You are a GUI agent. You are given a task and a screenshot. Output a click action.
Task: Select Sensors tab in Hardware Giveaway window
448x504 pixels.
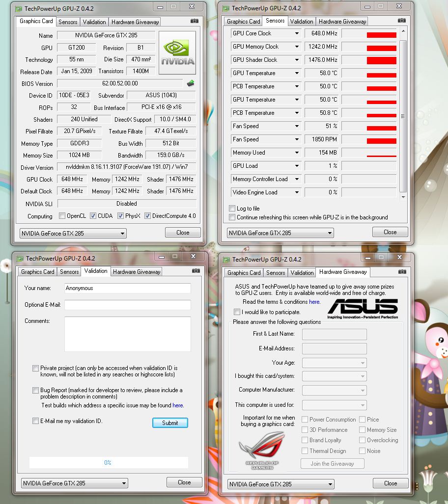(x=276, y=272)
